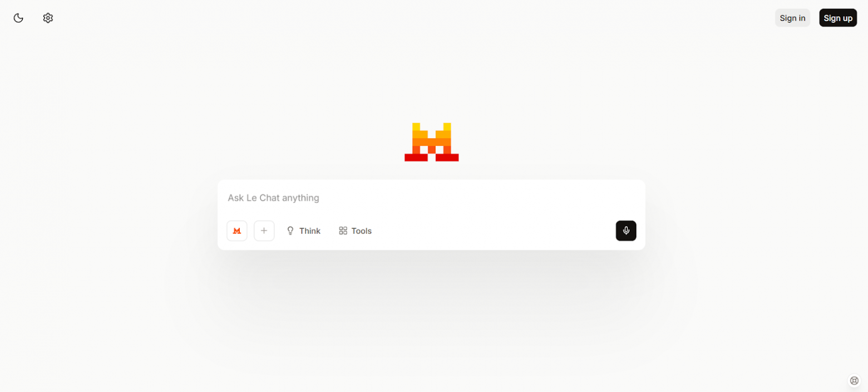Select the Tools label in the prompt bar
Screen dimensions: 868x392
click(362, 231)
